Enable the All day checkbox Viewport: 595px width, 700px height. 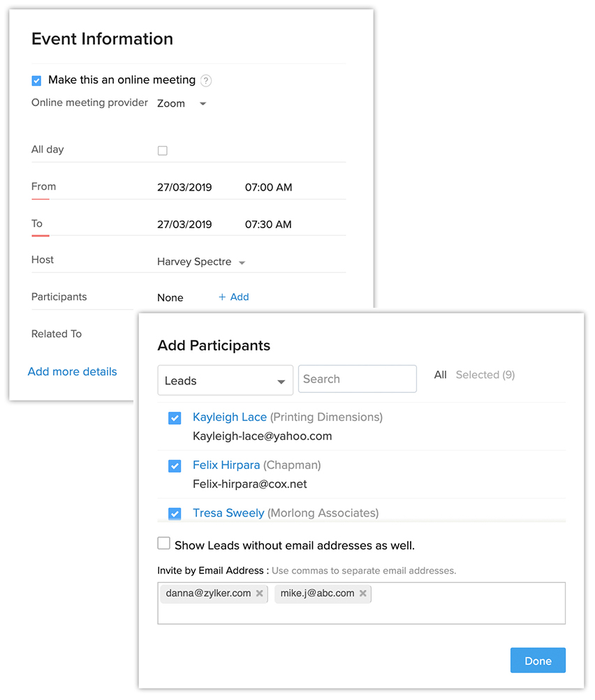point(163,151)
